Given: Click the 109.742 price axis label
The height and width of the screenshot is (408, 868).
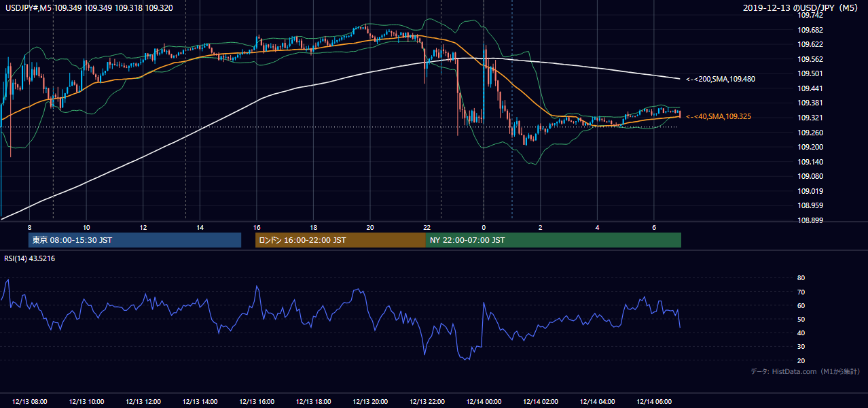Looking at the screenshot, I should (810, 15).
